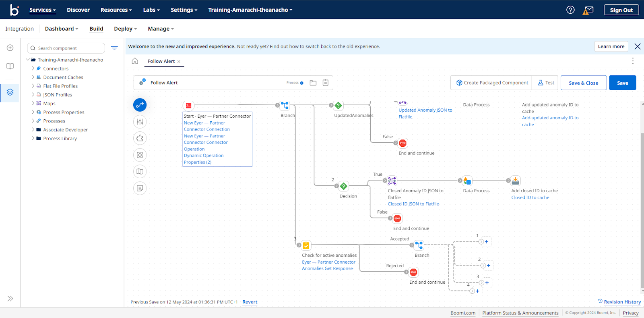This screenshot has height=318, width=644.
Task: Open the Revision History link
Action: coord(622,302)
